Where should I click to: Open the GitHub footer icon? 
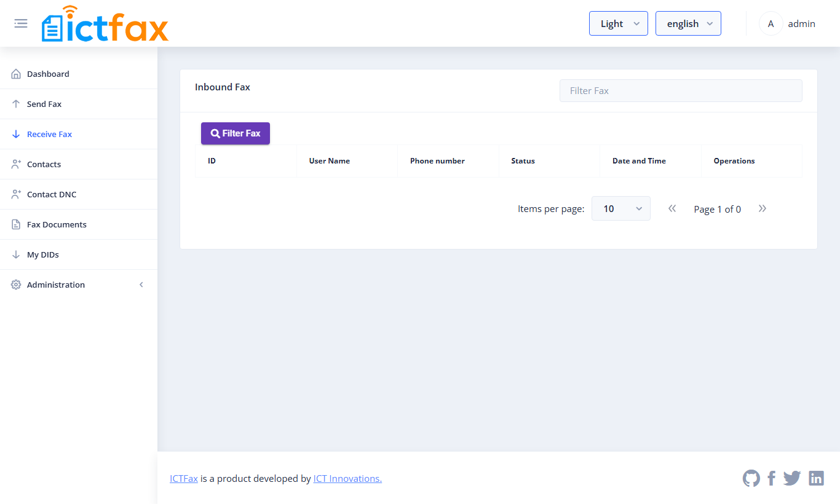coord(751,478)
